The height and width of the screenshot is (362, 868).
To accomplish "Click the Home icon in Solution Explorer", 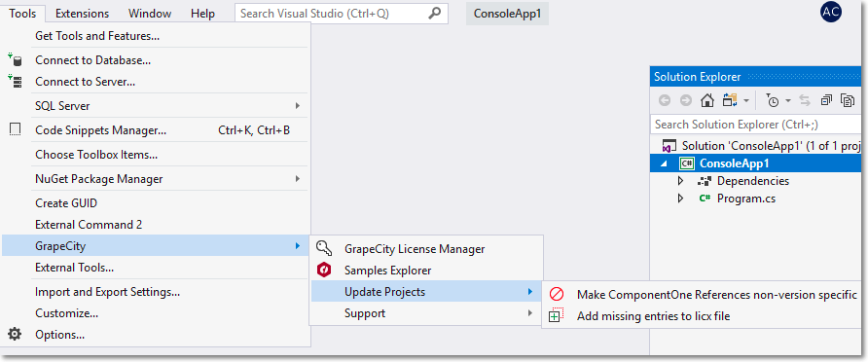I will (x=706, y=100).
